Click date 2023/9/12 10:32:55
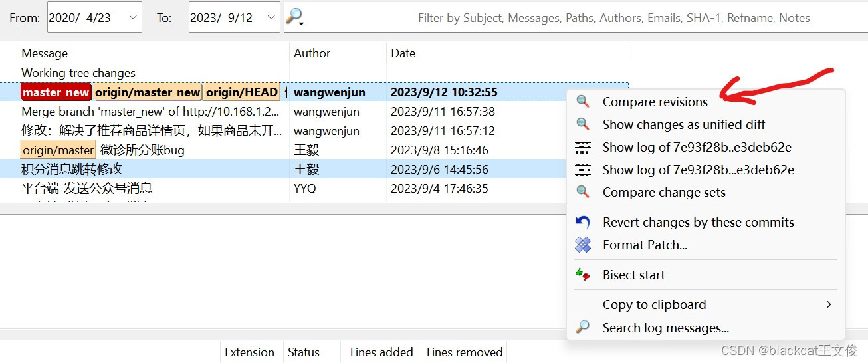Viewport: 868px width, 363px height. [444, 92]
